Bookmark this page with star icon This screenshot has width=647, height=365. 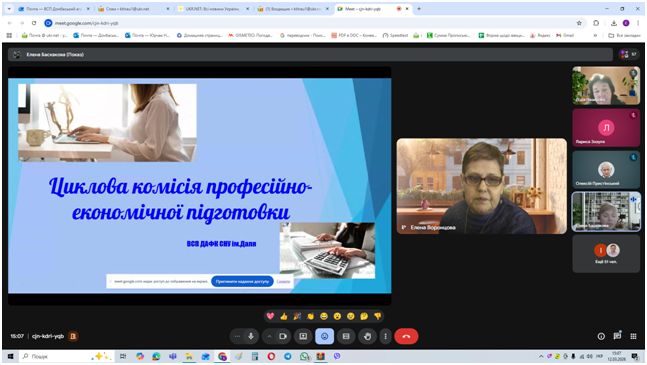click(x=579, y=23)
